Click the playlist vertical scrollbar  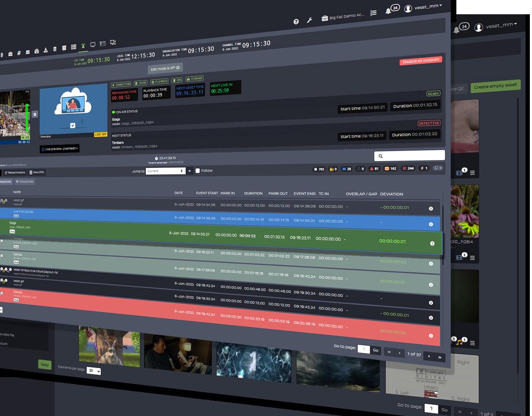pos(443,236)
